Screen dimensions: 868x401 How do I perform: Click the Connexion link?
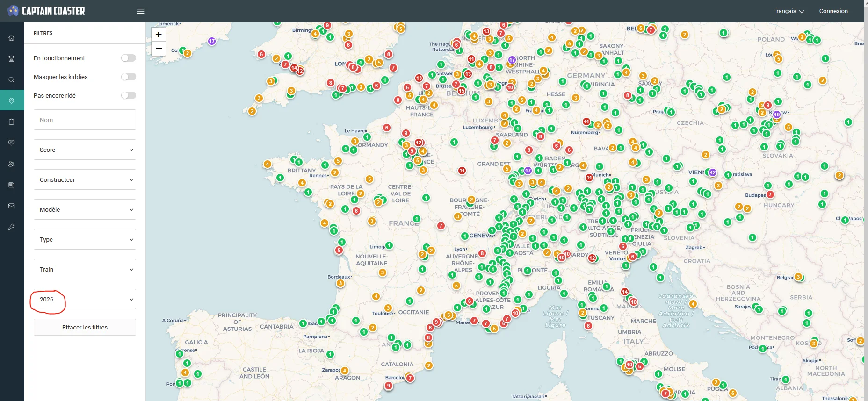pyautogui.click(x=833, y=11)
